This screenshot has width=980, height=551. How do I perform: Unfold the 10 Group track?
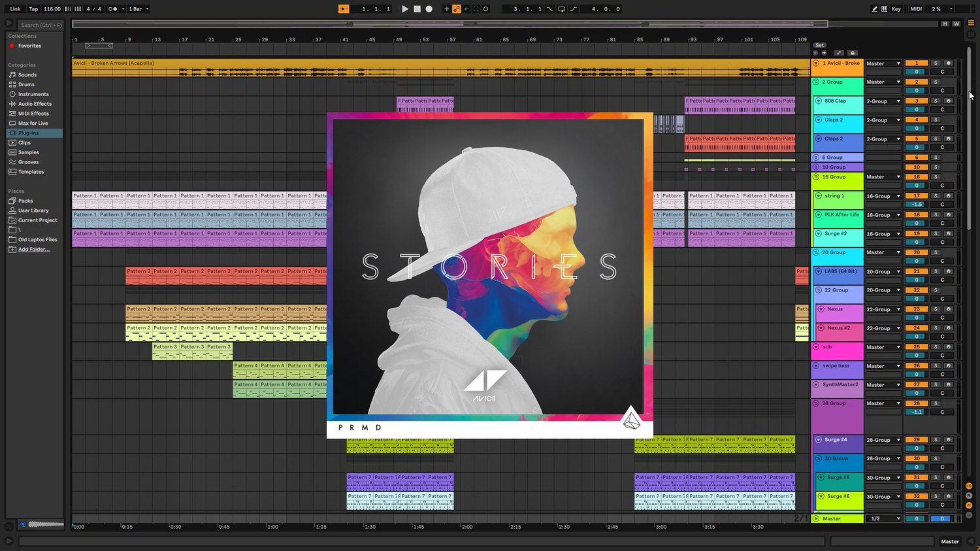click(x=816, y=167)
